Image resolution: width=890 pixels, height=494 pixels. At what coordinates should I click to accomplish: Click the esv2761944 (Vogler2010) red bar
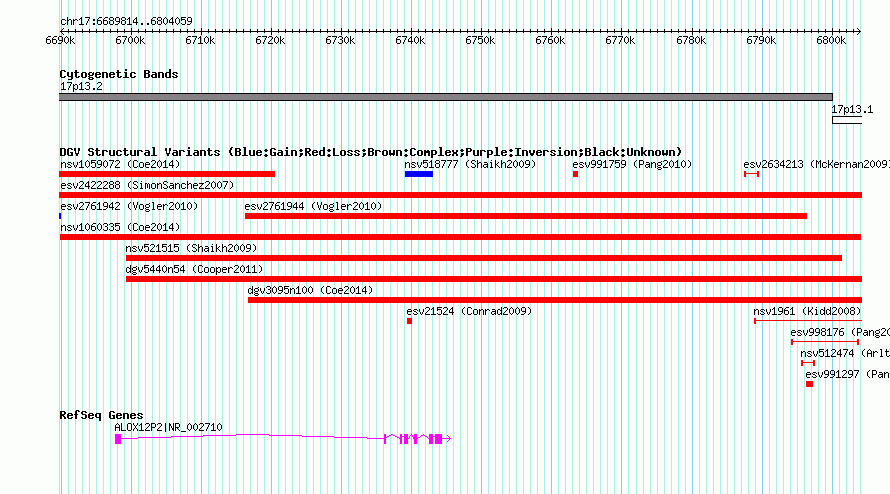coord(526,216)
